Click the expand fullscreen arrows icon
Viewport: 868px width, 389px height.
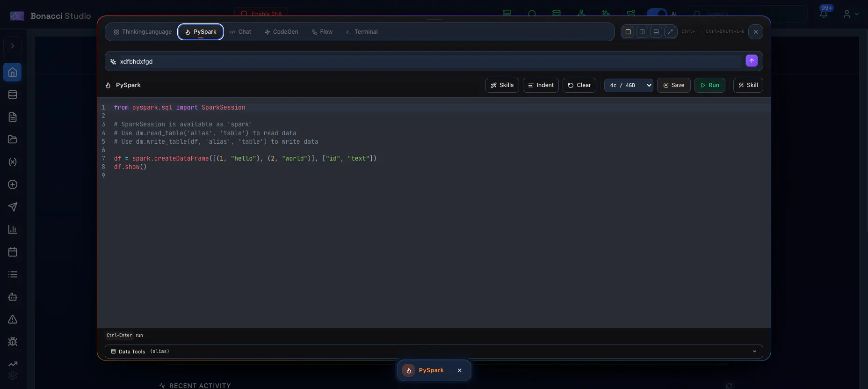(x=670, y=32)
